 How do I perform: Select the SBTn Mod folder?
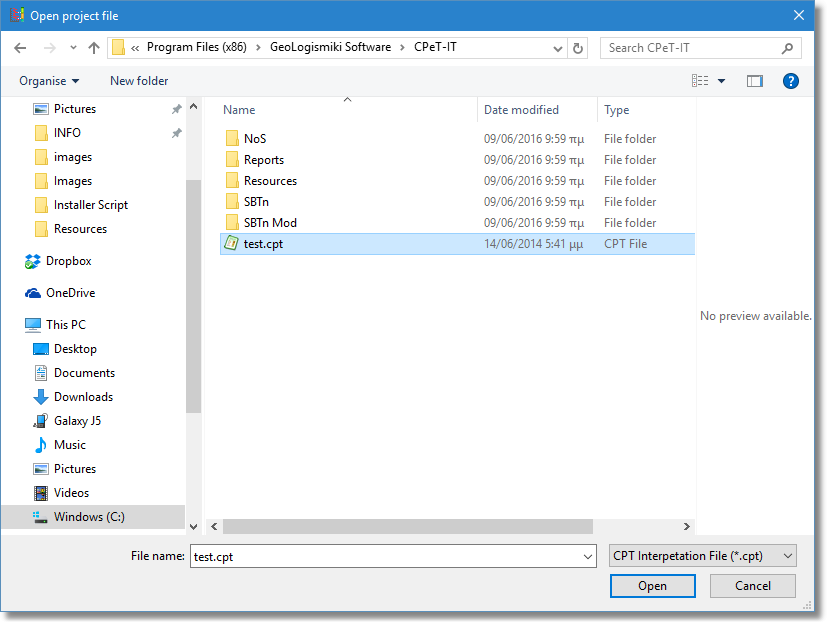point(270,223)
